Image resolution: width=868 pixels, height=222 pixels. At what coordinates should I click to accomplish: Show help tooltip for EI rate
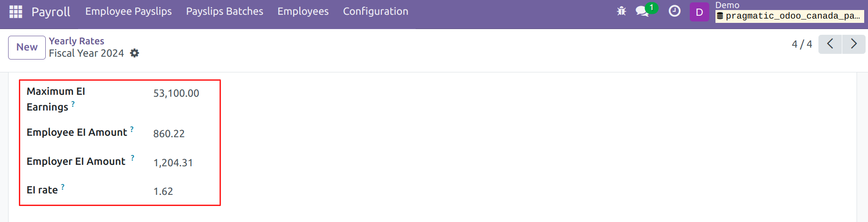point(63,187)
